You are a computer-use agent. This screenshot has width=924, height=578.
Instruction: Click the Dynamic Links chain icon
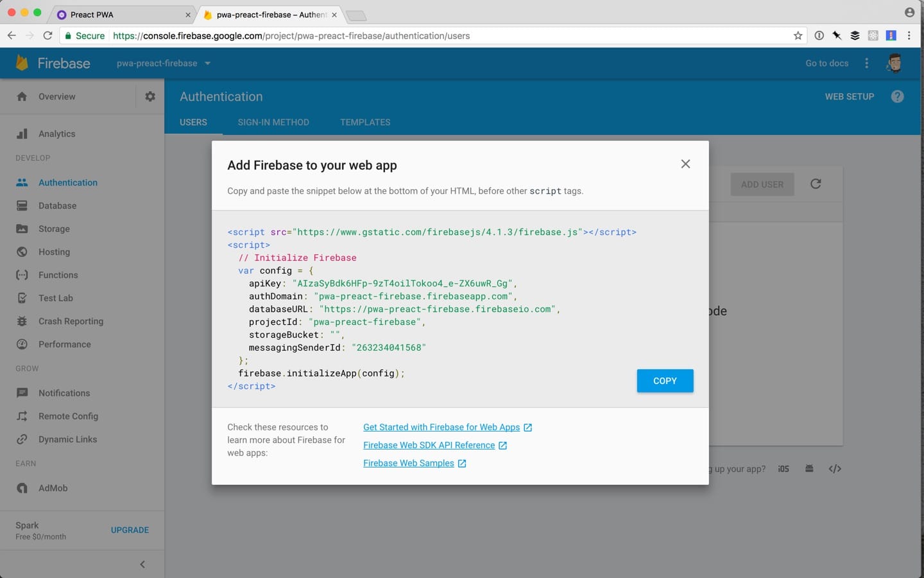click(22, 439)
